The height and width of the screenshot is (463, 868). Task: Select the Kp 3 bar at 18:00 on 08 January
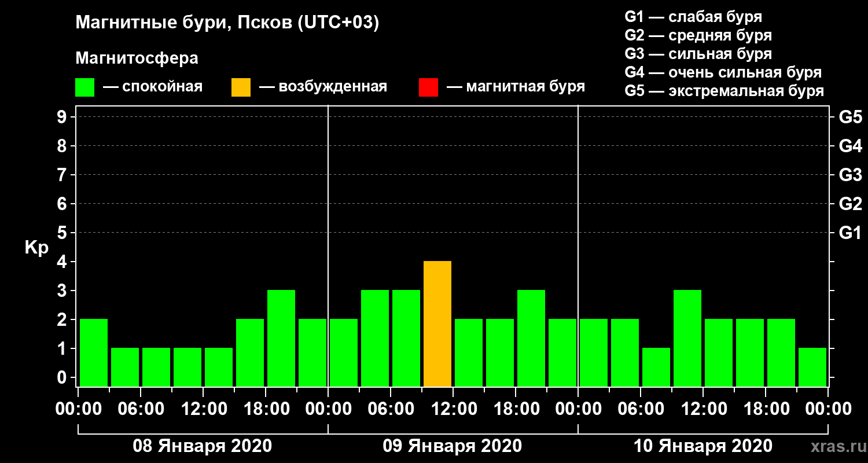point(281,339)
